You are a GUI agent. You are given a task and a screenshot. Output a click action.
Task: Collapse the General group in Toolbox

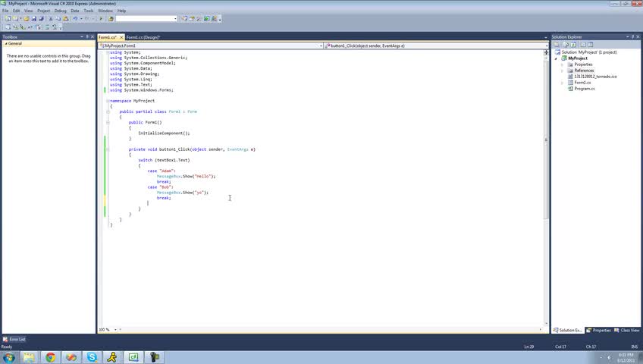click(x=6, y=43)
